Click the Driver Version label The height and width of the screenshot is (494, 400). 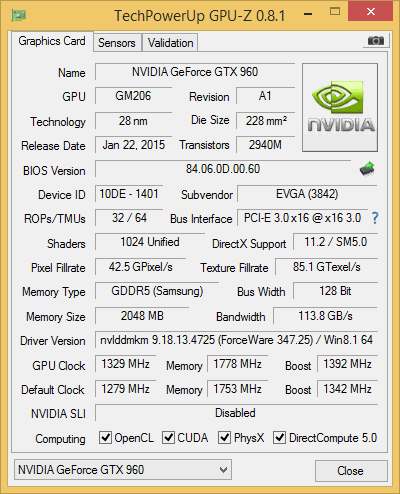(x=53, y=341)
